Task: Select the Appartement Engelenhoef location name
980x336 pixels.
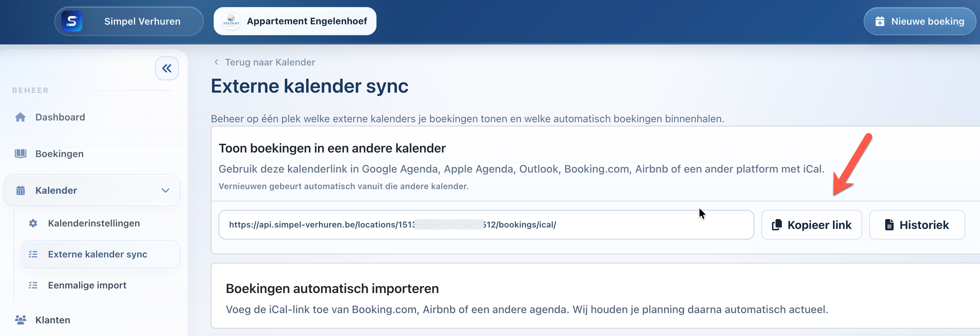Action: point(307,21)
